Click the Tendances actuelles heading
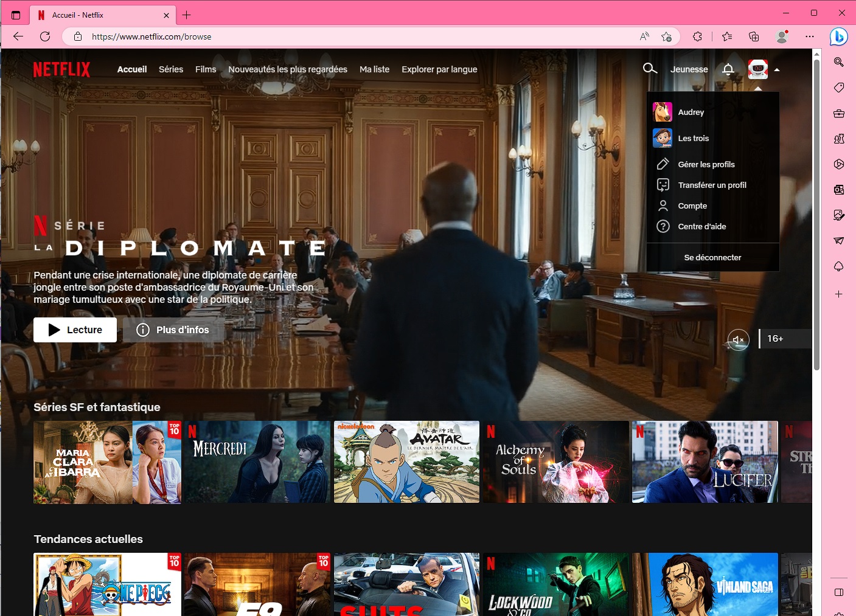This screenshot has height=616, width=856. click(88, 539)
